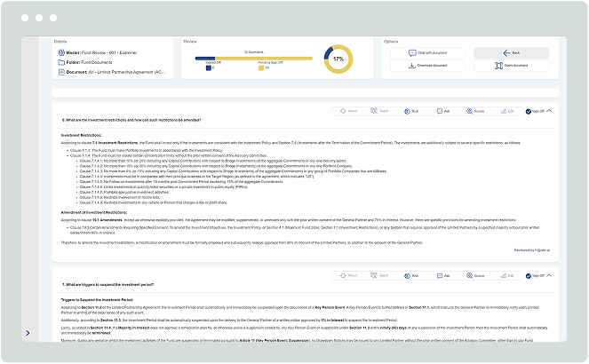Image resolution: width=589 pixels, height=364 pixels.
Task: Toggle Sign Off check for question 6
Action: click(529, 112)
